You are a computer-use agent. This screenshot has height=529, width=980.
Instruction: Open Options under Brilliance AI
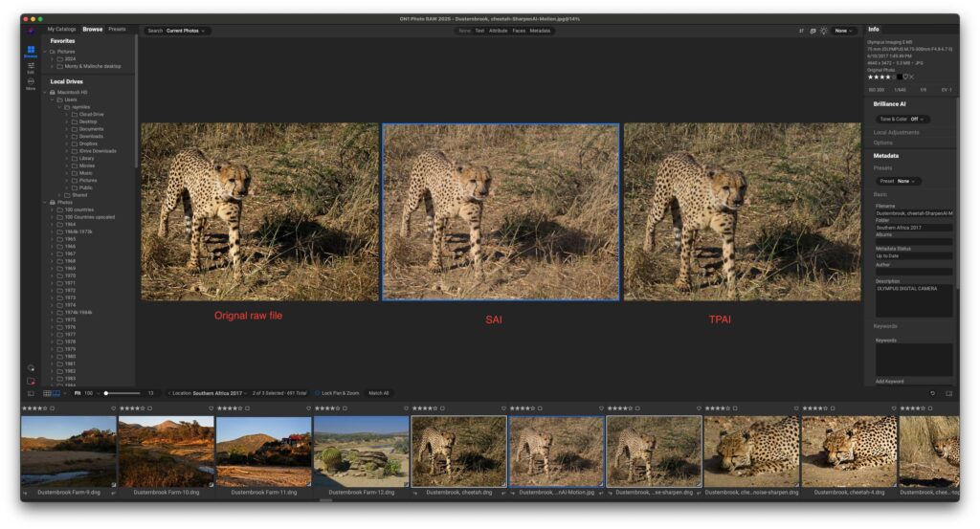[882, 143]
